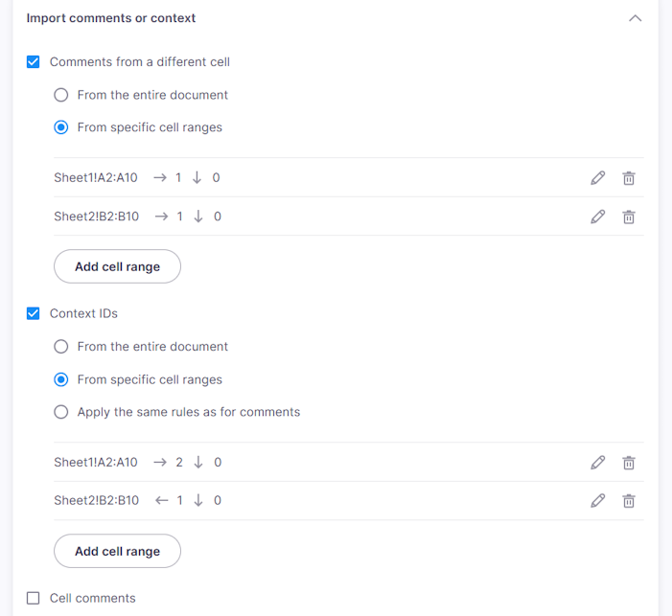This screenshot has width=672, height=616.
Task: Click the Import comments or context heading
Action: click(111, 18)
